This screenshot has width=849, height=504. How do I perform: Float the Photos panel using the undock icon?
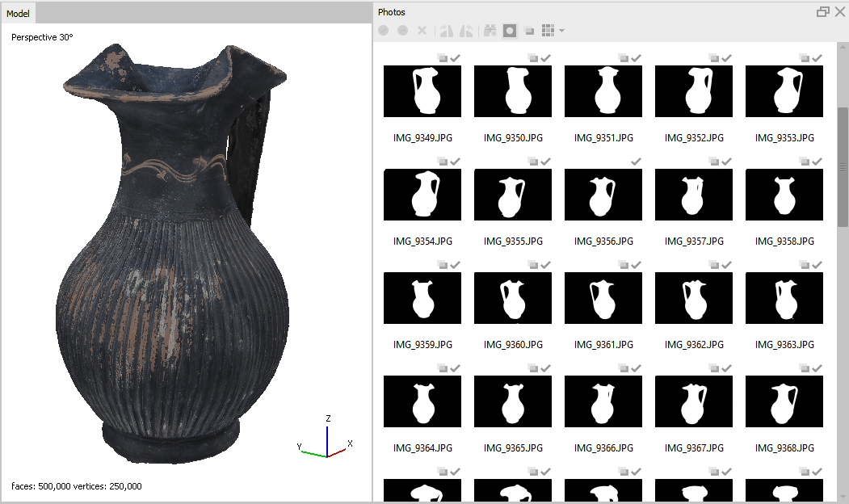(x=822, y=12)
